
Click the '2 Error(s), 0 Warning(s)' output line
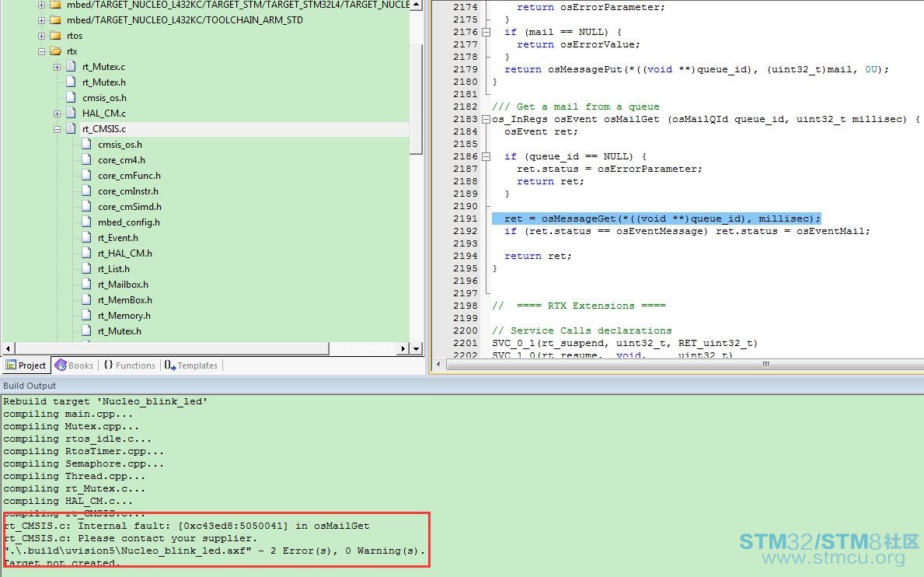point(214,551)
